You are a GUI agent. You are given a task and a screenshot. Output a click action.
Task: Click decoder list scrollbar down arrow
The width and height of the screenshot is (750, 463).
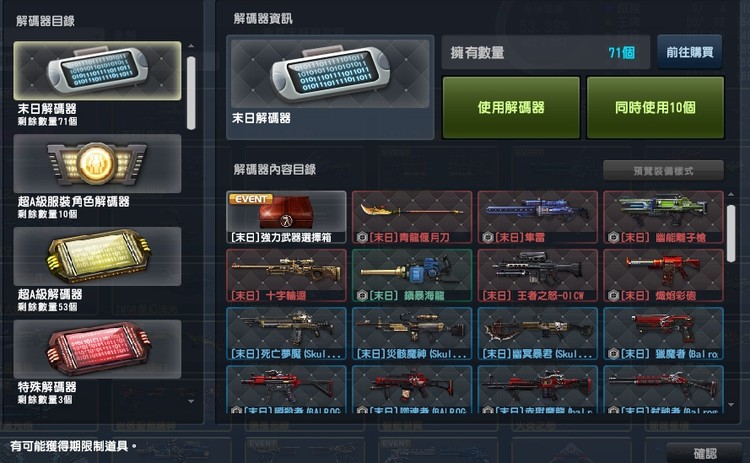point(191,401)
